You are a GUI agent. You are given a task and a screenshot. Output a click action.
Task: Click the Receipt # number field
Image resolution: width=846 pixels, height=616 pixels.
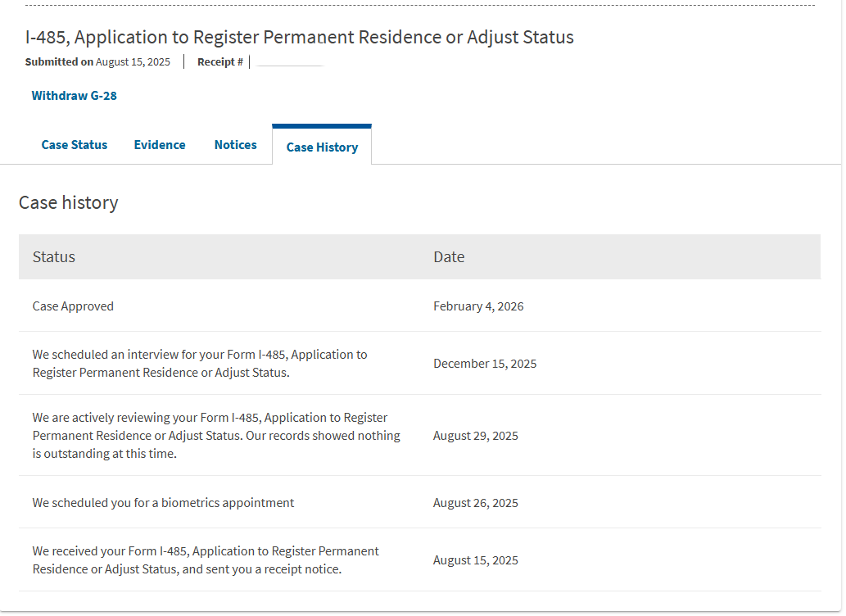coord(290,62)
